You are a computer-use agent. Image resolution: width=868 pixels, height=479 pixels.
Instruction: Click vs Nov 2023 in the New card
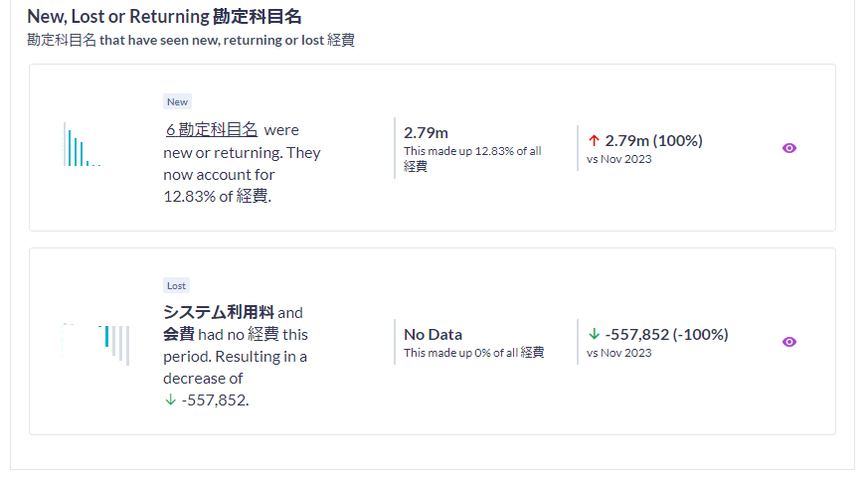618,159
